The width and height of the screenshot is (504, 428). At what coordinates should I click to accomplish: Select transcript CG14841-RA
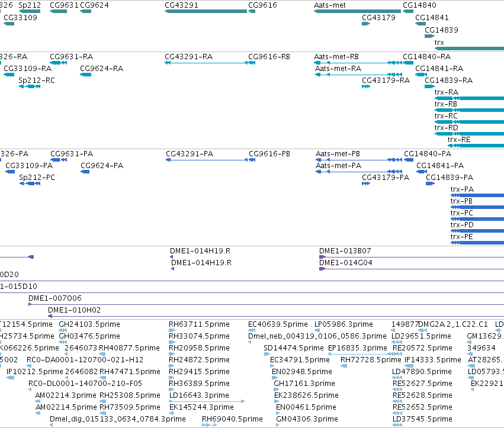click(x=439, y=69)
